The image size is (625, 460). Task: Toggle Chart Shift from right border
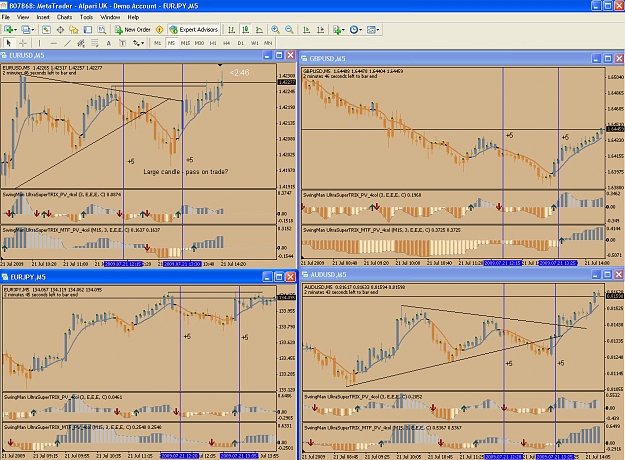[x=320, y=29]
